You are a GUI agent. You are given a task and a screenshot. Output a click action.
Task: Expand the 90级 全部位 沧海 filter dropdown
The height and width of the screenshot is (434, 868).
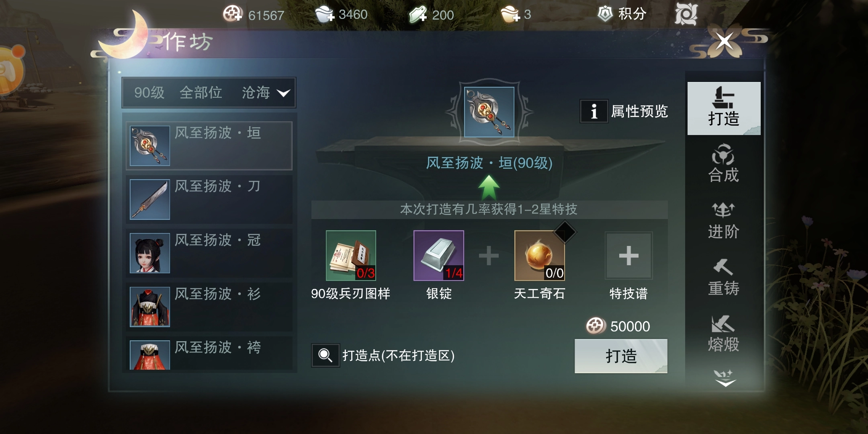pyautogui.click(x=209, y=93)
